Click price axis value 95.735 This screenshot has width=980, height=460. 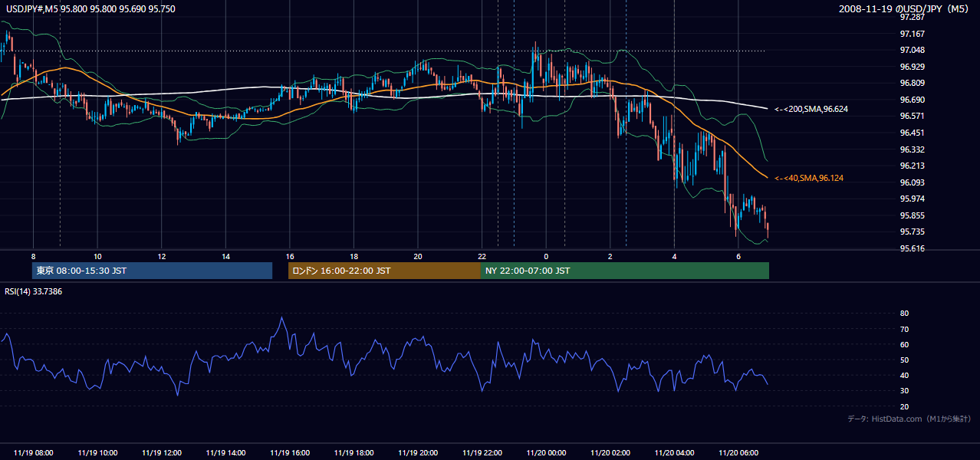click(912, 232)
